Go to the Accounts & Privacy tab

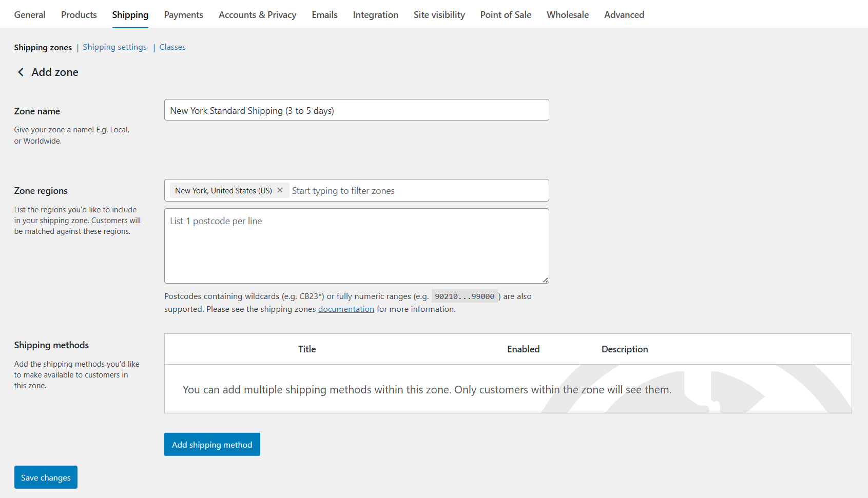coord(257,14)
